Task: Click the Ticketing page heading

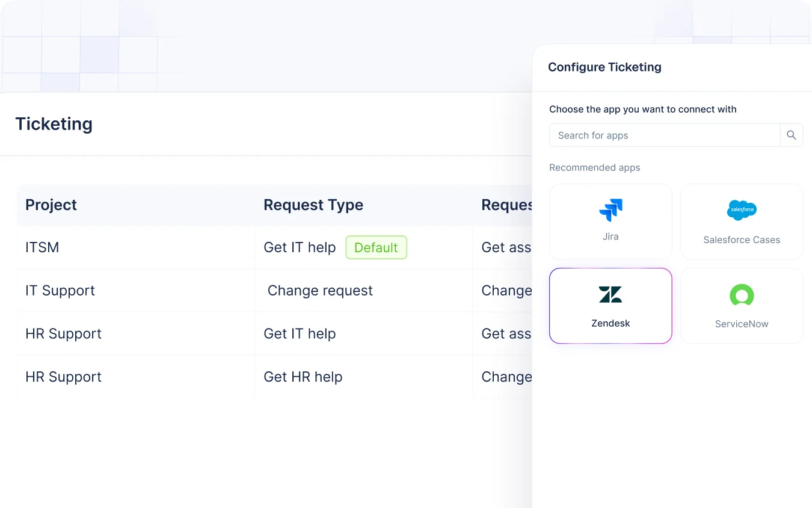Action: click(x=54, y=124)
